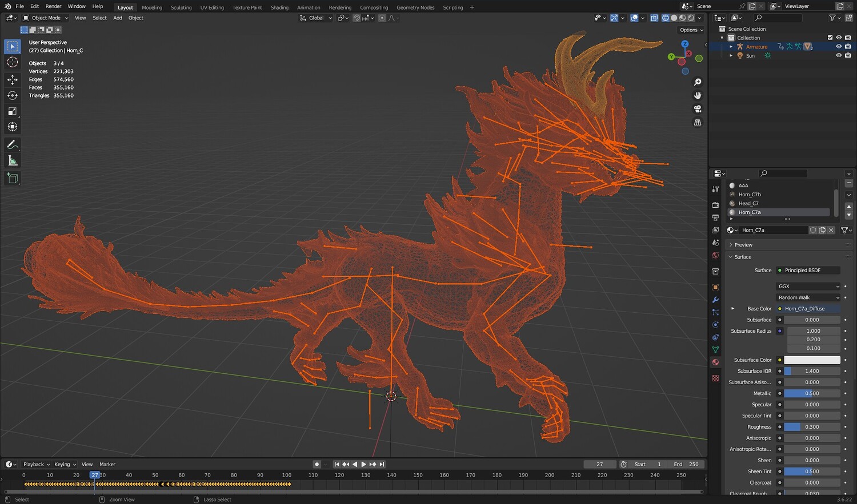Activate the Transform tool
Image resolution: width=857 pixels, height=504 pixels.
click(x=13, y=127)
